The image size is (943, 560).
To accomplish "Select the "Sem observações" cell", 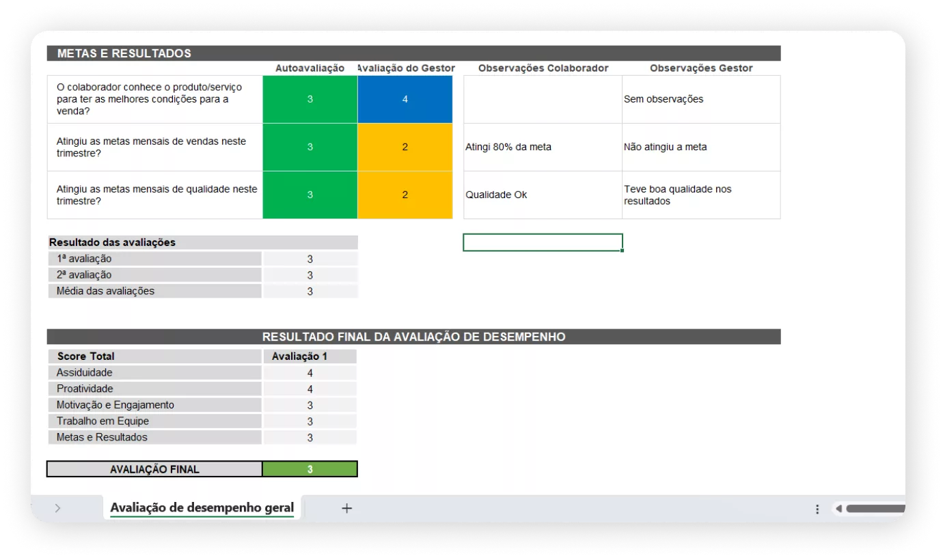I will (700, 100).
